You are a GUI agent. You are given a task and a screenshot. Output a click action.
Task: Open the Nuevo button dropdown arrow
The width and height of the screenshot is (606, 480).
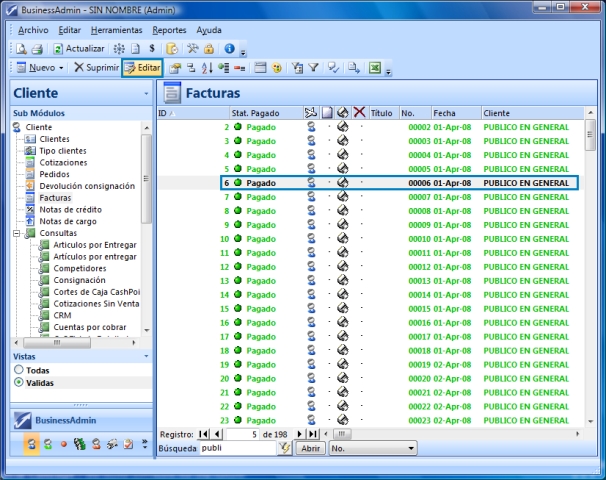(x=61, y=68)
